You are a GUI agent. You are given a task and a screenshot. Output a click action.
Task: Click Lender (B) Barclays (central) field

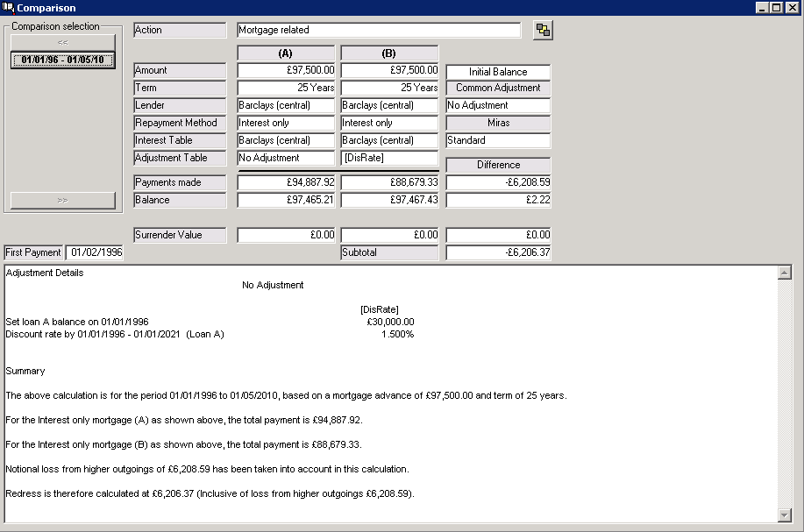pos(389,105)
